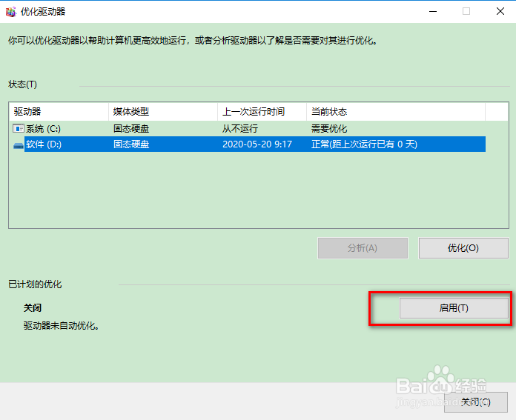Click the bold 关闭 schedule status text

tap(33, 308)
